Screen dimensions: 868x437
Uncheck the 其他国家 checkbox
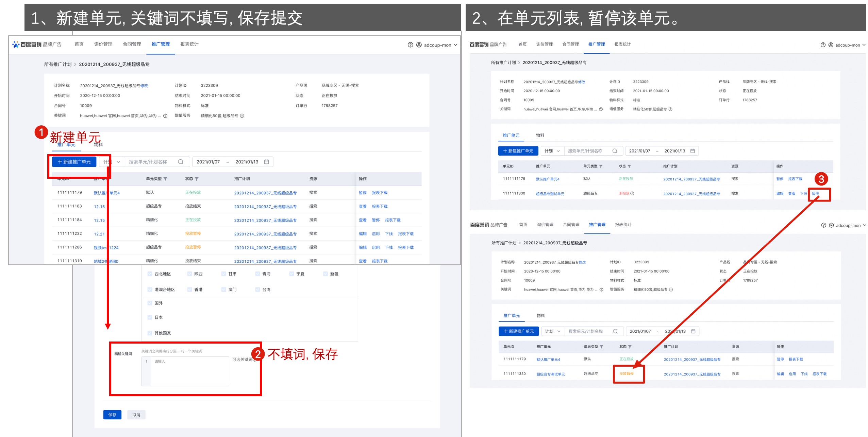[x=150, y=333]
